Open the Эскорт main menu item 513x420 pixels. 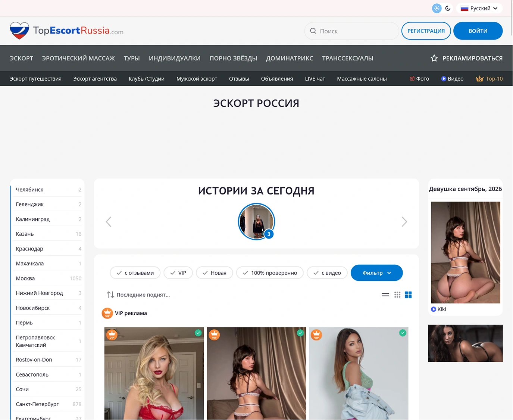point(22,58)
